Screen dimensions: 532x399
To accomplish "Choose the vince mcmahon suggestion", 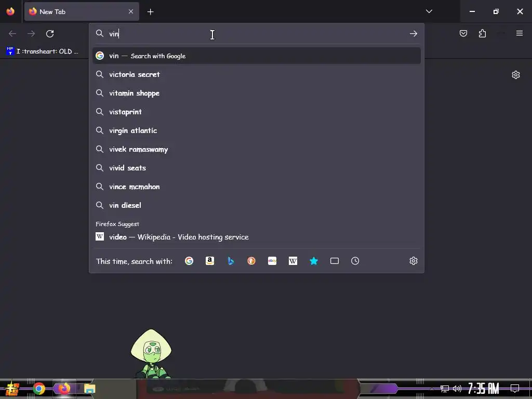I will click(x=257, y=187).
